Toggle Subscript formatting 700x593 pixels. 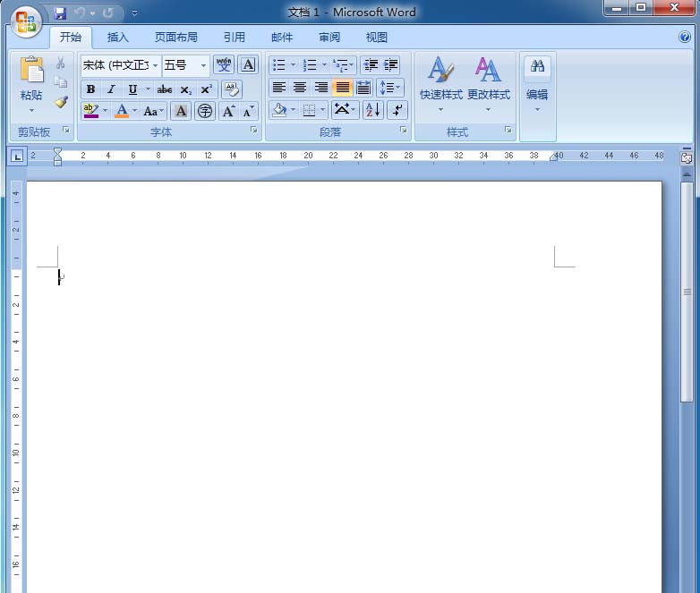[185, 89]
